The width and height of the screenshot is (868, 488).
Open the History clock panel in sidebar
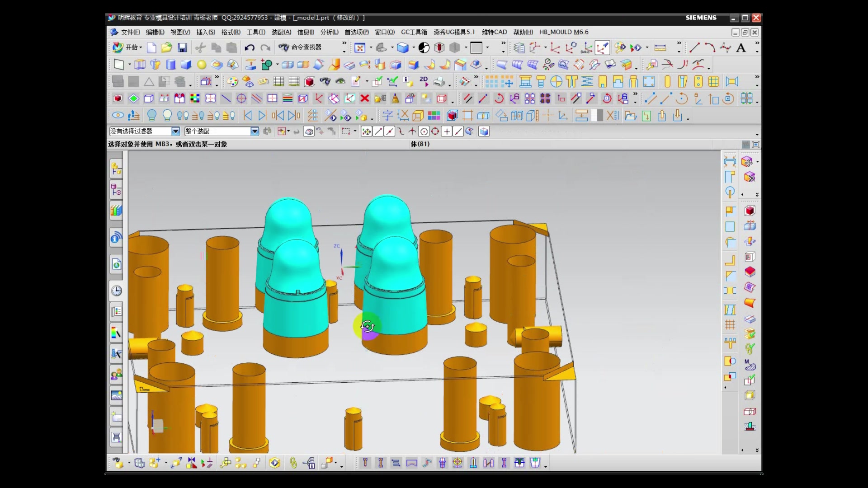[x=116, y=291]
